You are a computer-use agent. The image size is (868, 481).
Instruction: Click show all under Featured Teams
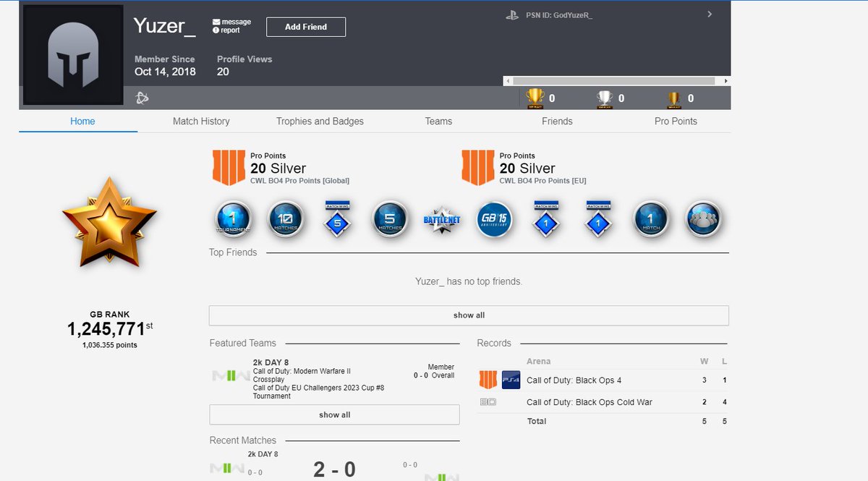click(x=334, y=414)
